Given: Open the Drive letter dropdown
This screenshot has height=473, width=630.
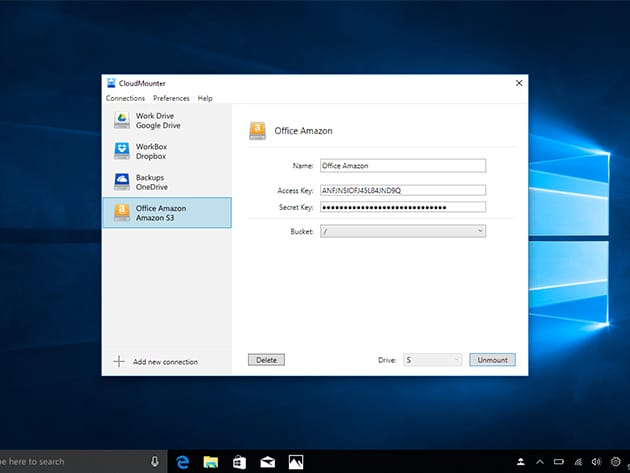Looking at the screenshot, I should [x=432, y=359].
